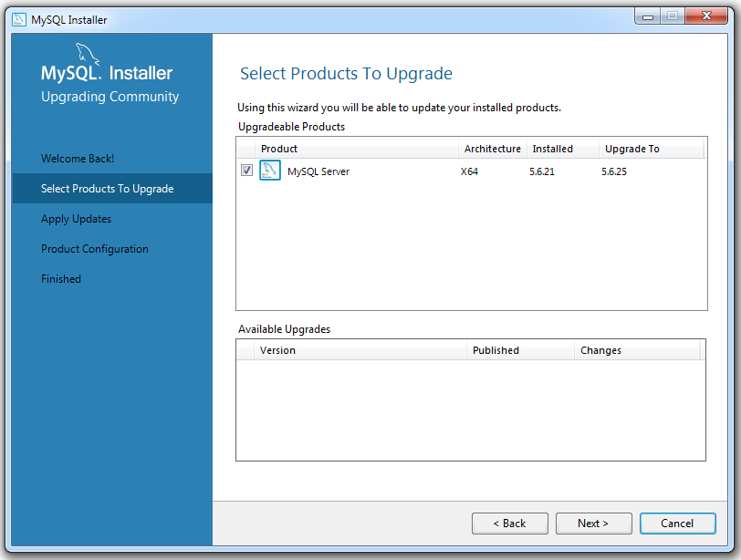The image size is (741, 560).
Task: Click the Next > button
Action: (593, 524)
